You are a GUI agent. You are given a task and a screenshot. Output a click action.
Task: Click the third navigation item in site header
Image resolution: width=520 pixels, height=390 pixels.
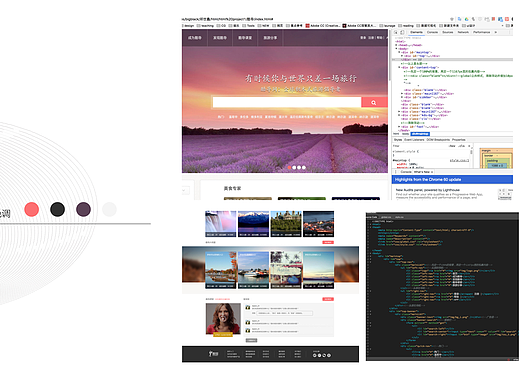245,38
